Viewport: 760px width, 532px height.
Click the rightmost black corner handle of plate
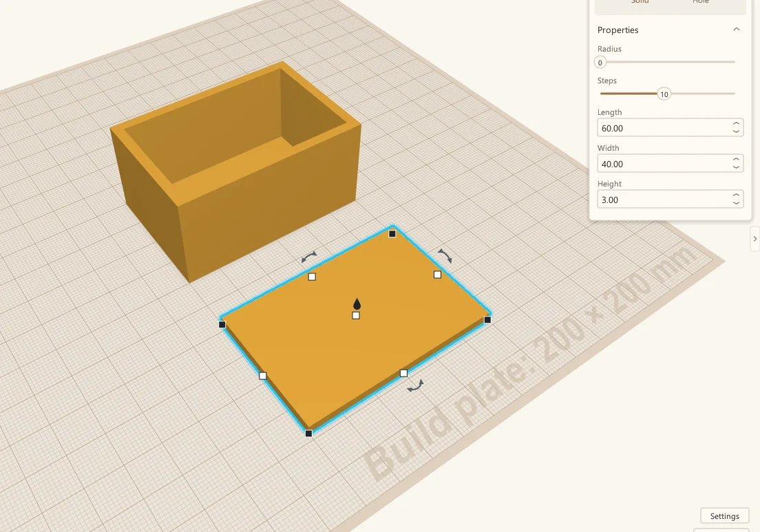click(487, 320)
